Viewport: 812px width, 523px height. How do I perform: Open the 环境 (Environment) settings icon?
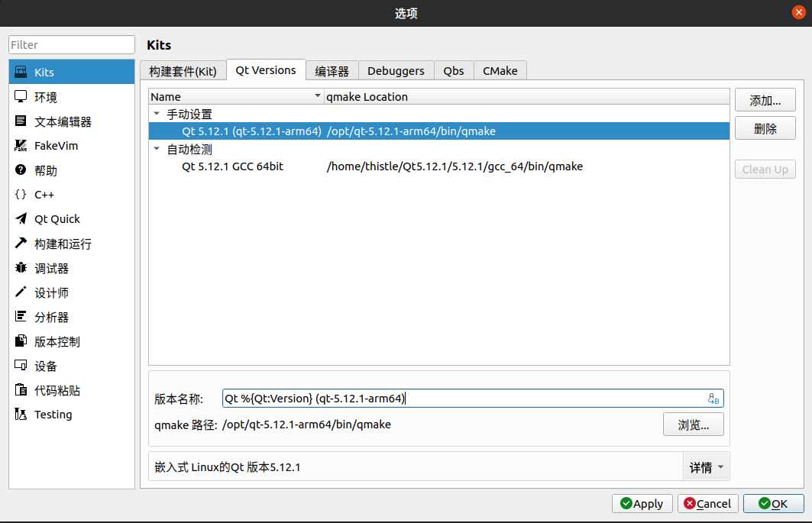coord(21,96)
